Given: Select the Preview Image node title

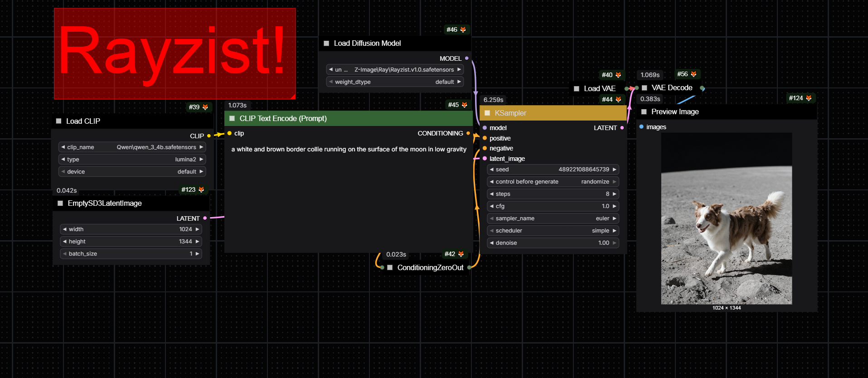Looking at the screenshot, I should click(674, 111).
